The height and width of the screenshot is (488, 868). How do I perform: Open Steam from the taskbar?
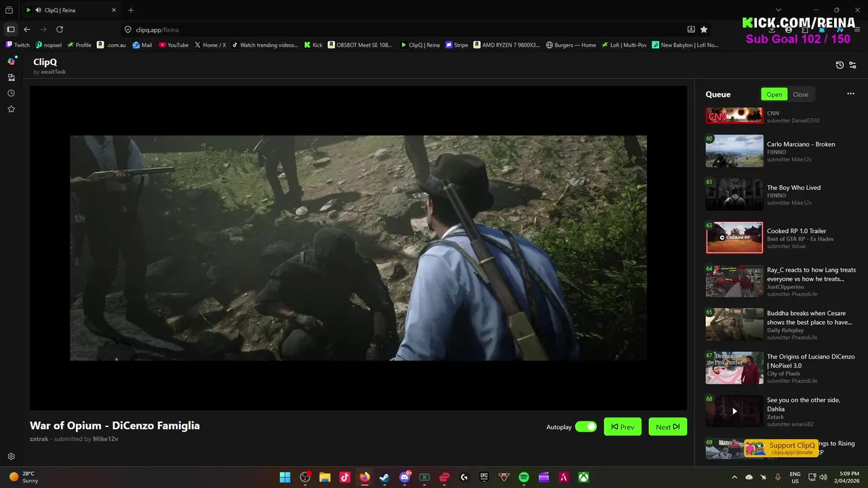384,477
